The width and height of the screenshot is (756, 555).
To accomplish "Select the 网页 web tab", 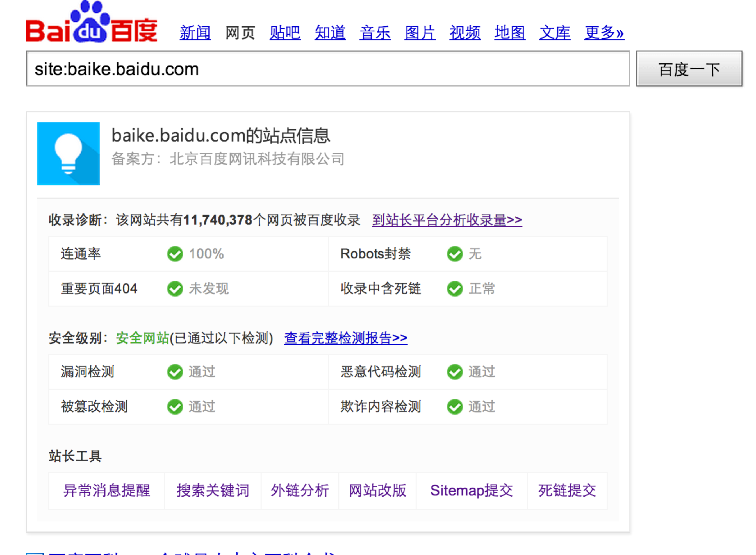I will pyautogui.click(x=240, y=33).
